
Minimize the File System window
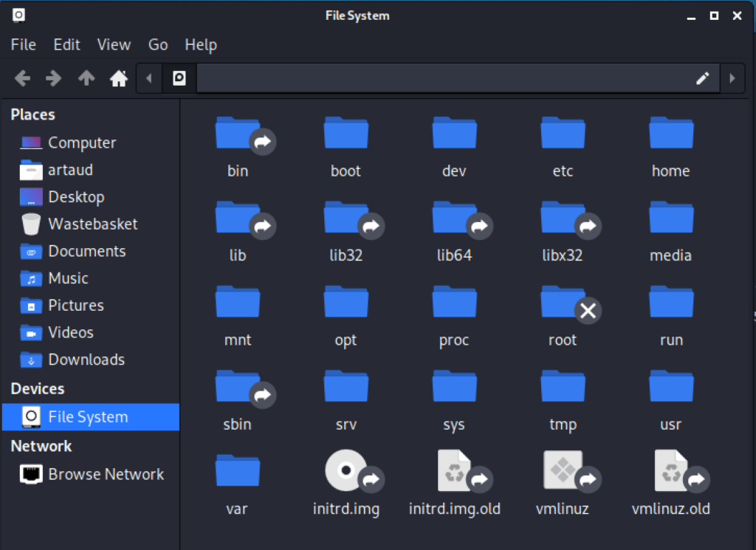[691, 18]
